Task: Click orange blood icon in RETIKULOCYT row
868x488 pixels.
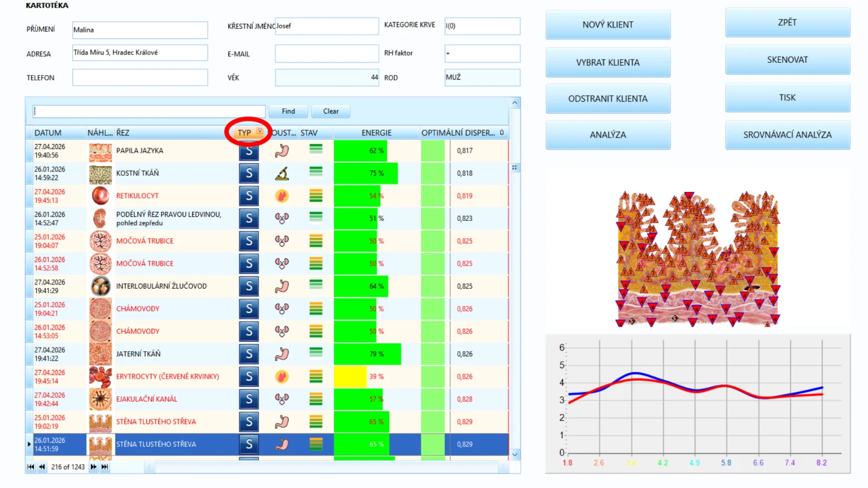Action: point(282,196)
